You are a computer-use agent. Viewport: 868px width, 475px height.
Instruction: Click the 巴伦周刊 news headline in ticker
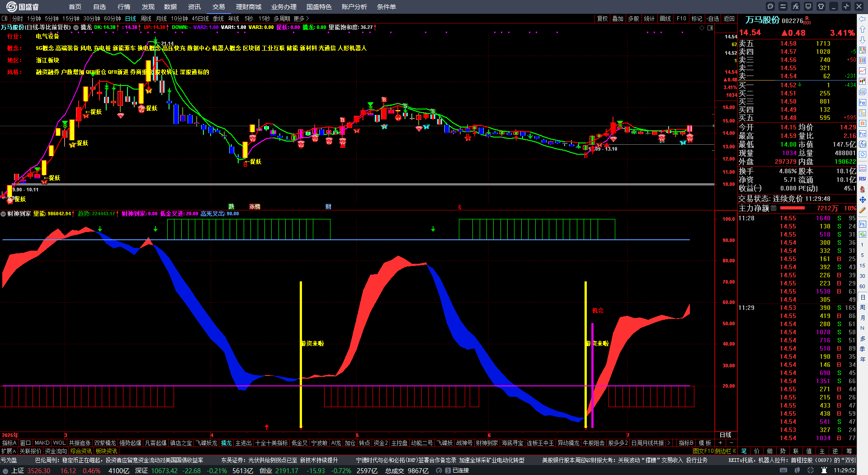(x=119, y=460)
